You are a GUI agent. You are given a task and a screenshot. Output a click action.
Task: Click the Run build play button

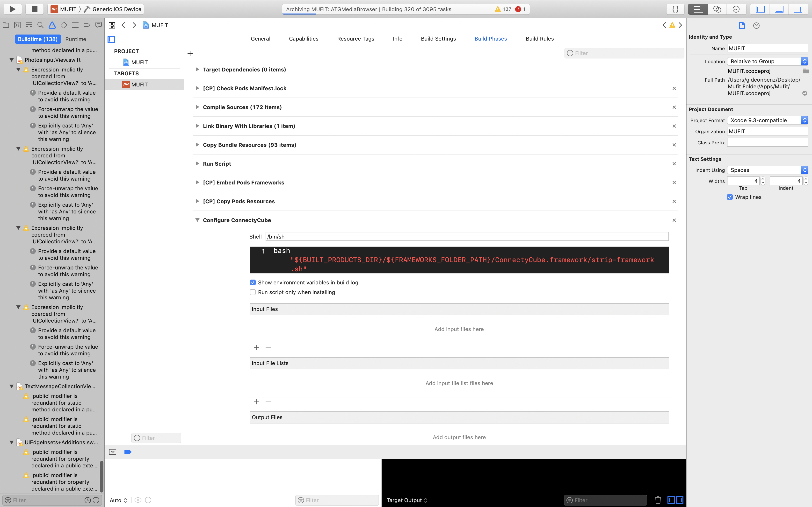point(13,9)
